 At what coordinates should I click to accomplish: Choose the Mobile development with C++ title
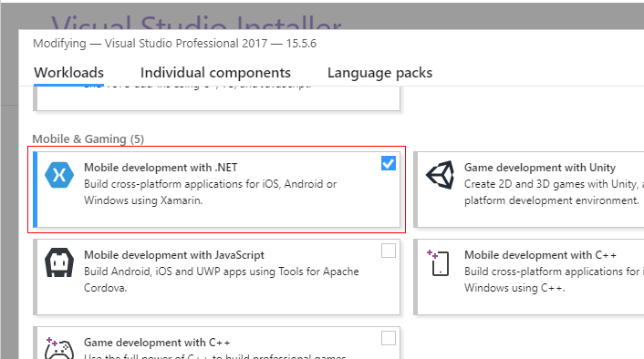(540, 255)
